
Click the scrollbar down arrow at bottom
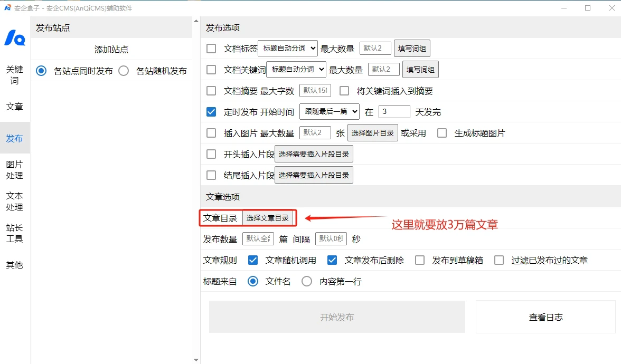coord(196,360)
